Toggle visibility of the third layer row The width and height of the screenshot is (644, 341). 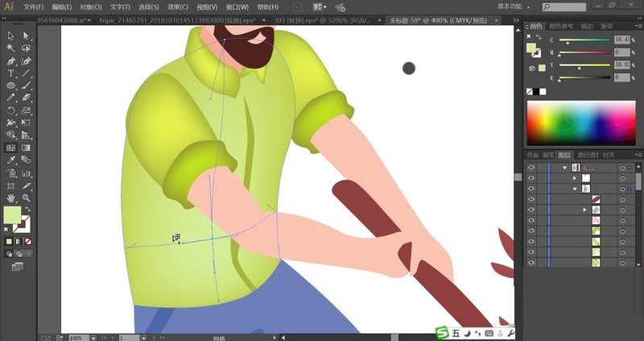click(x=530, y=189)
